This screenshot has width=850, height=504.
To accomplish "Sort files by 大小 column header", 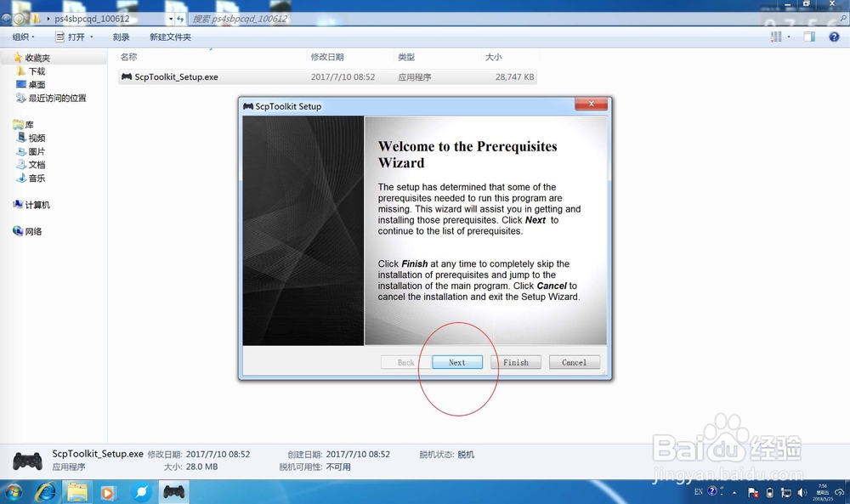I will point(493,57).
